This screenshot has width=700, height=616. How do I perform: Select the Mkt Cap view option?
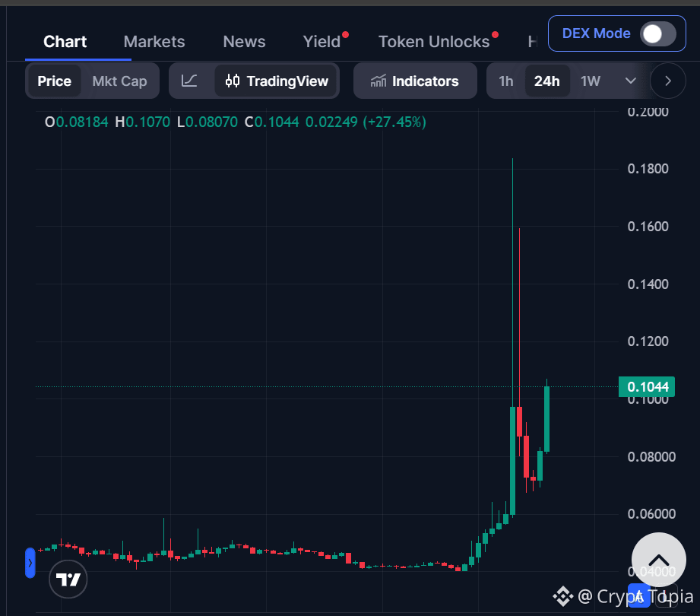(119, 81)
